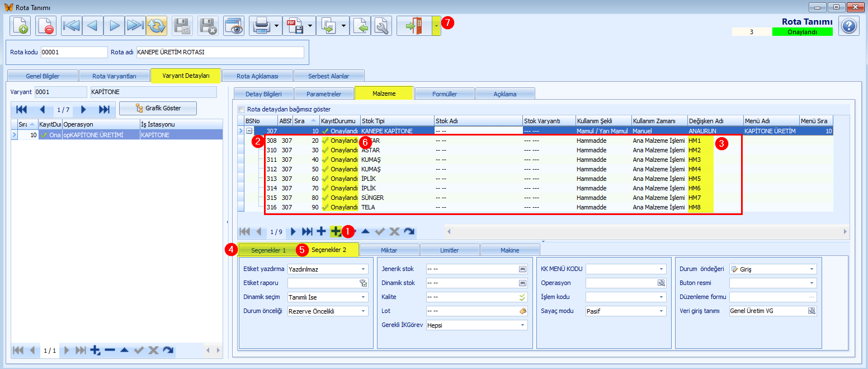Collapse the tree node of row 307
Image resolution: width=868 pixels, height=369 pixels.
(249, 130)
